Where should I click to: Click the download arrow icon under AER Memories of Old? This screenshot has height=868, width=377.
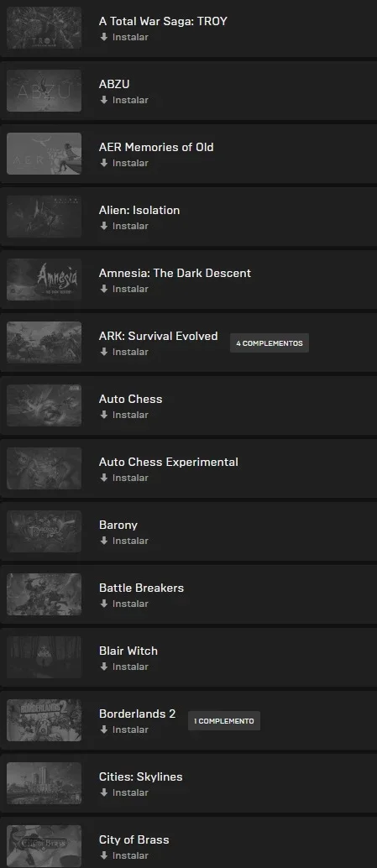tap(103, 163)
